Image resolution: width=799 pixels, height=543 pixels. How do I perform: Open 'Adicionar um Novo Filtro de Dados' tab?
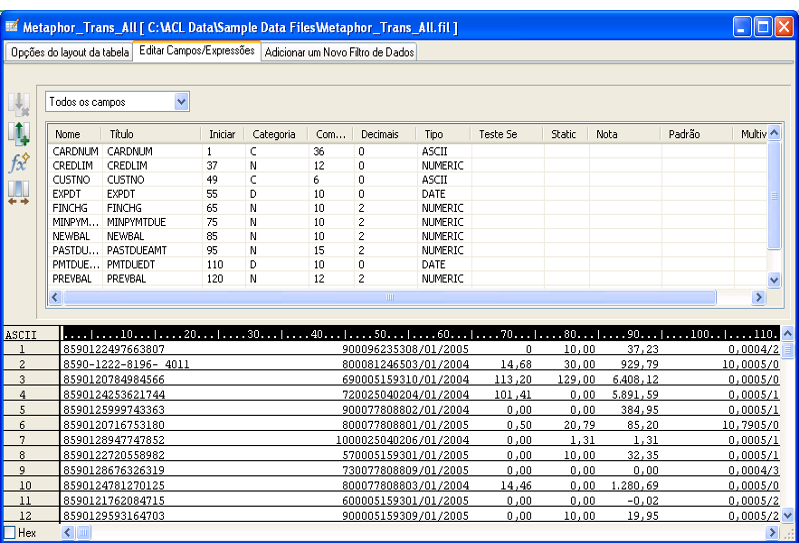pyautogui.click(x=339, y=51)
